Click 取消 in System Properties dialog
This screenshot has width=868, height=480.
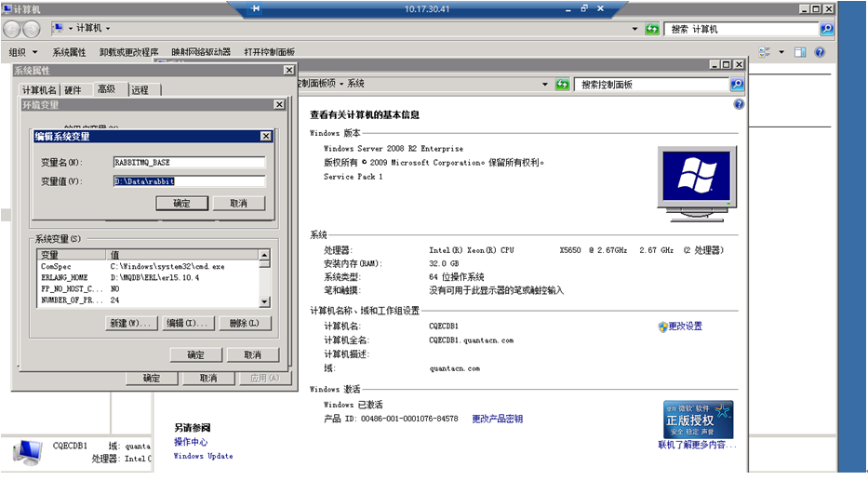pos(208,378)
